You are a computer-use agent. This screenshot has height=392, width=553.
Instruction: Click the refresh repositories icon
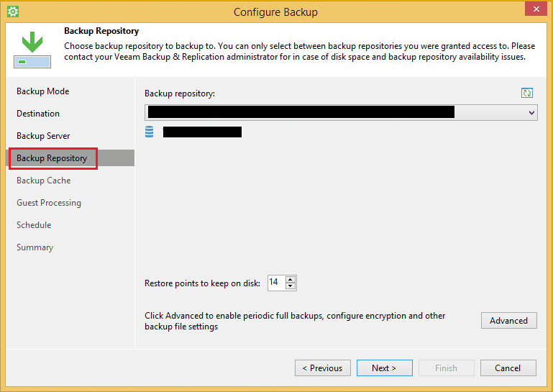(x=527, y=93)
